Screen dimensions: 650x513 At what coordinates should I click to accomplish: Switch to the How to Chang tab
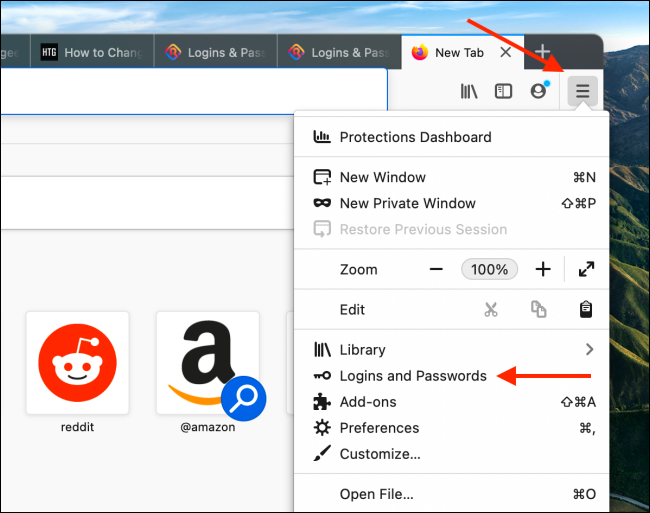point(92,52)
